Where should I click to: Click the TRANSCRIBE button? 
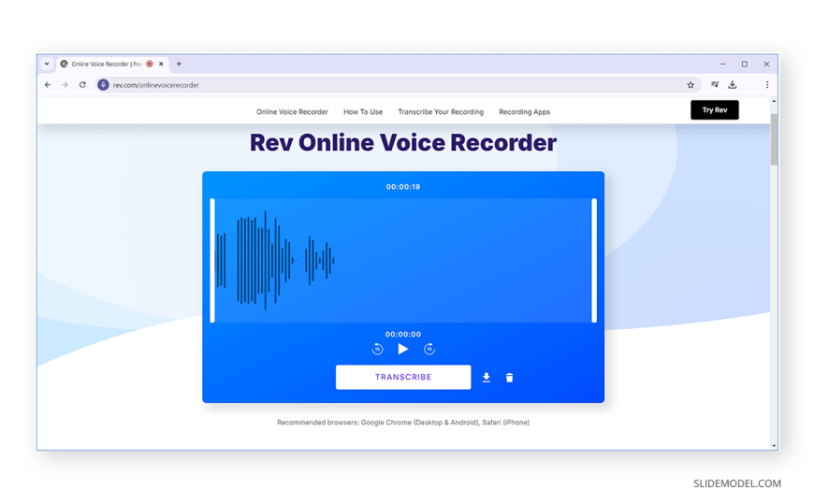[x=403, y=378]
